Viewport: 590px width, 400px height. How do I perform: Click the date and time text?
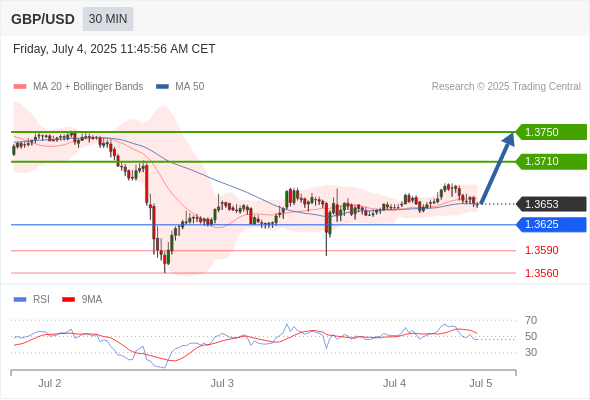coord(114,49)
